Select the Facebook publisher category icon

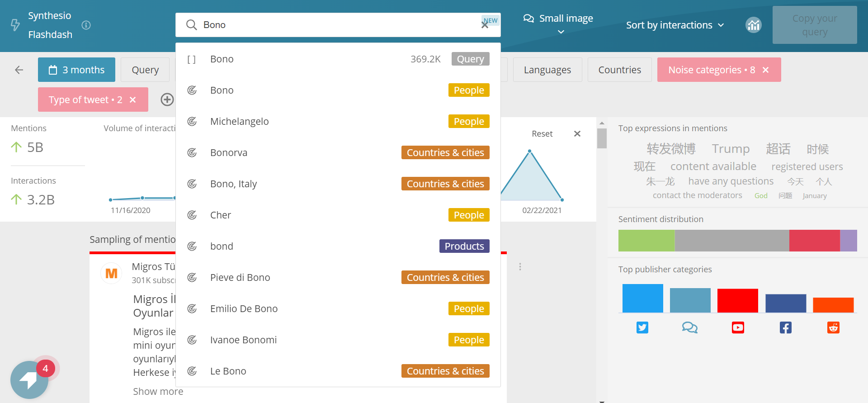point(786,327)
